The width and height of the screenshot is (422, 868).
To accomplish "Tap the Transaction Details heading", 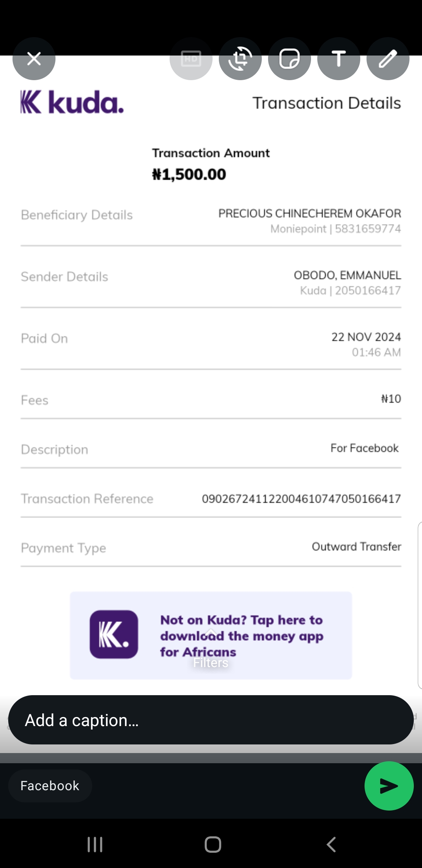I will point(327,103).
